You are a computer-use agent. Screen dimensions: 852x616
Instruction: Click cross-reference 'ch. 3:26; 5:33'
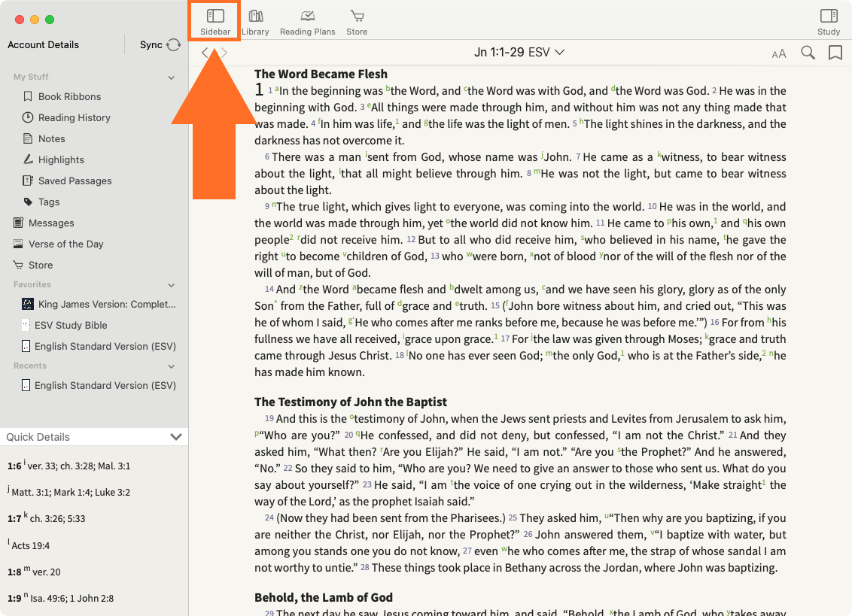pos(58,519)
